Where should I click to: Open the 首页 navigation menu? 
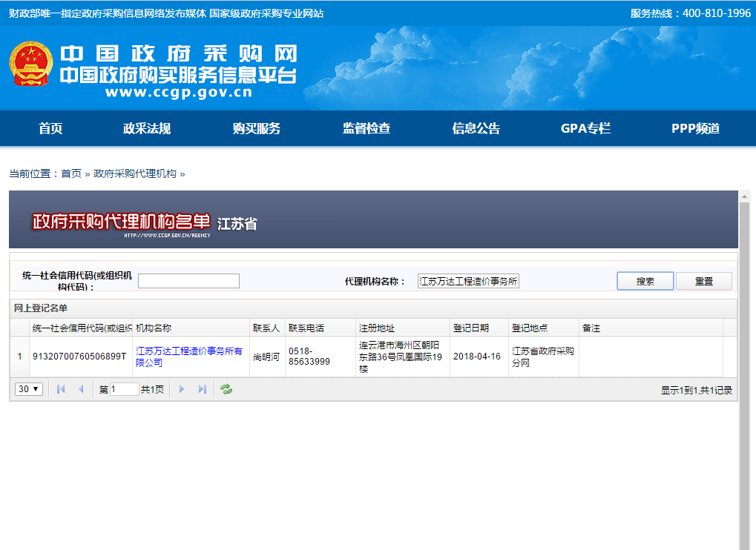[50, 128]
